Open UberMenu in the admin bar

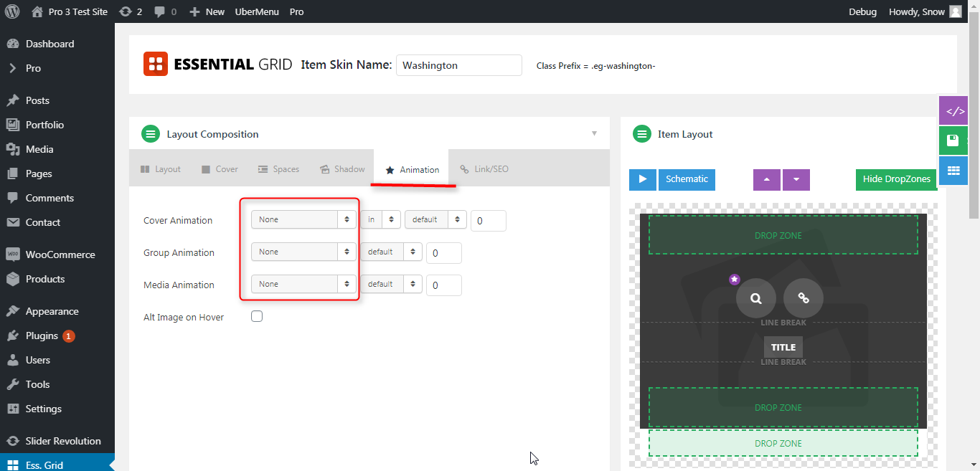257,11
